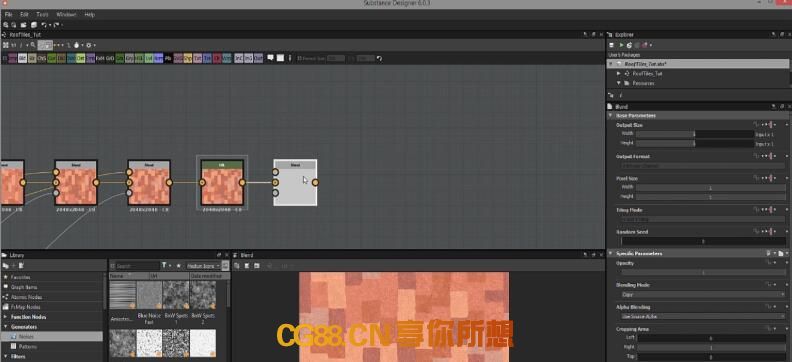Click the third icon in 2D view toolbar
The height and width of the screenshot is (362, 792).
257,266
